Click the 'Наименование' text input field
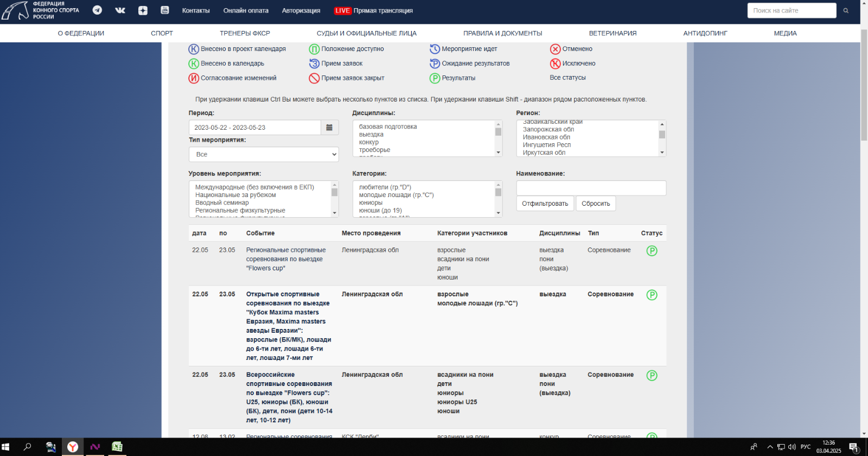 point(591,188)
